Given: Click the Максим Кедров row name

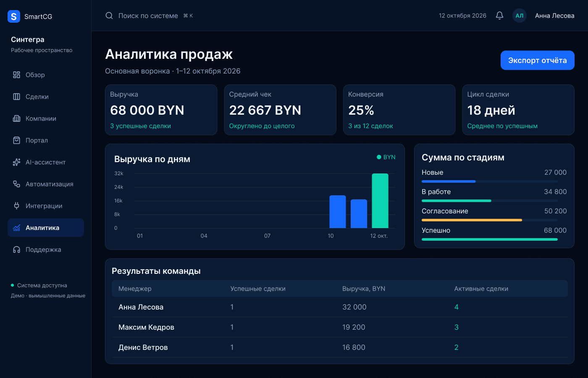Looking at the screenshot, I should [x=146, y=327].
